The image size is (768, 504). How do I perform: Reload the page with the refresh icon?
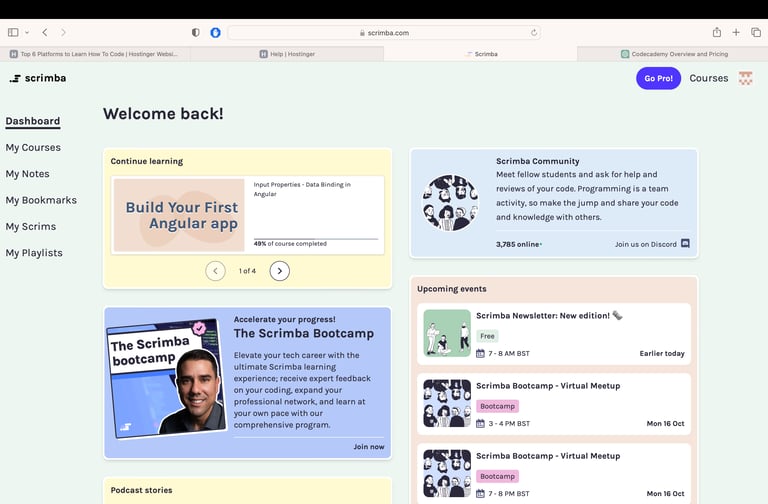[x=534, y=33]
